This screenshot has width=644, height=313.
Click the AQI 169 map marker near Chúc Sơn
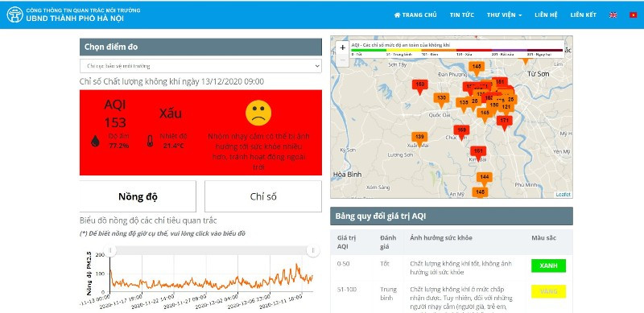click(x=461, y=131)
